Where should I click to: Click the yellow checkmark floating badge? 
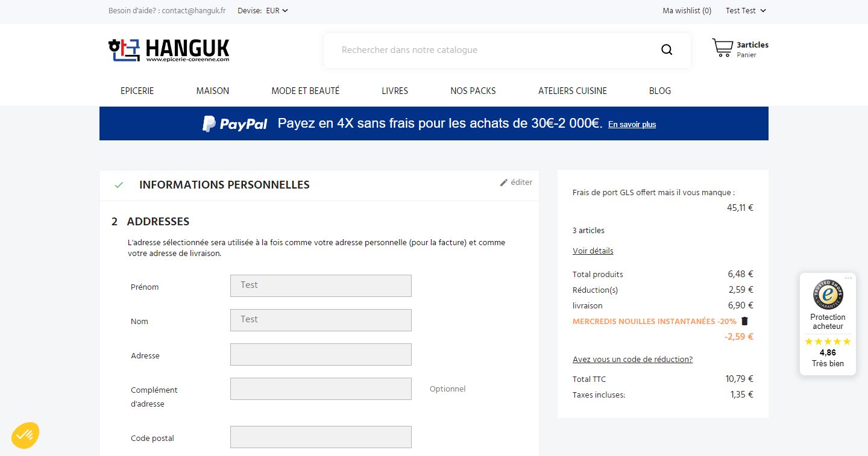(x=25, y=436)
